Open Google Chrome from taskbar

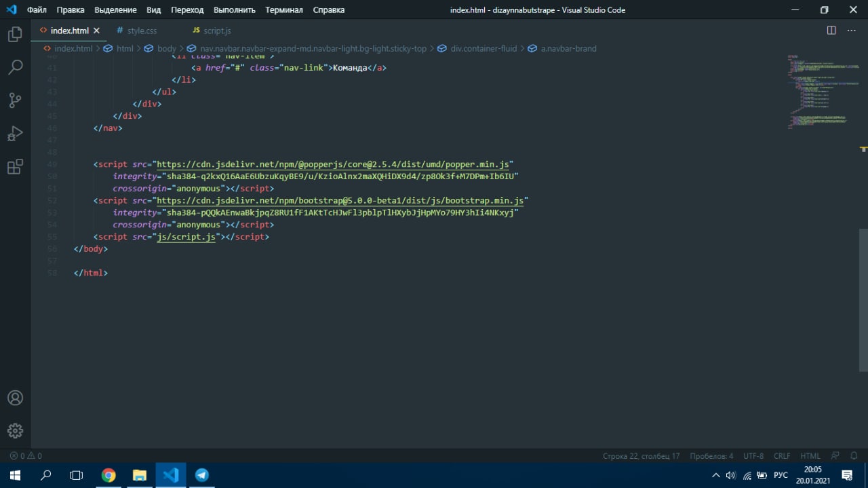point(108,475)
